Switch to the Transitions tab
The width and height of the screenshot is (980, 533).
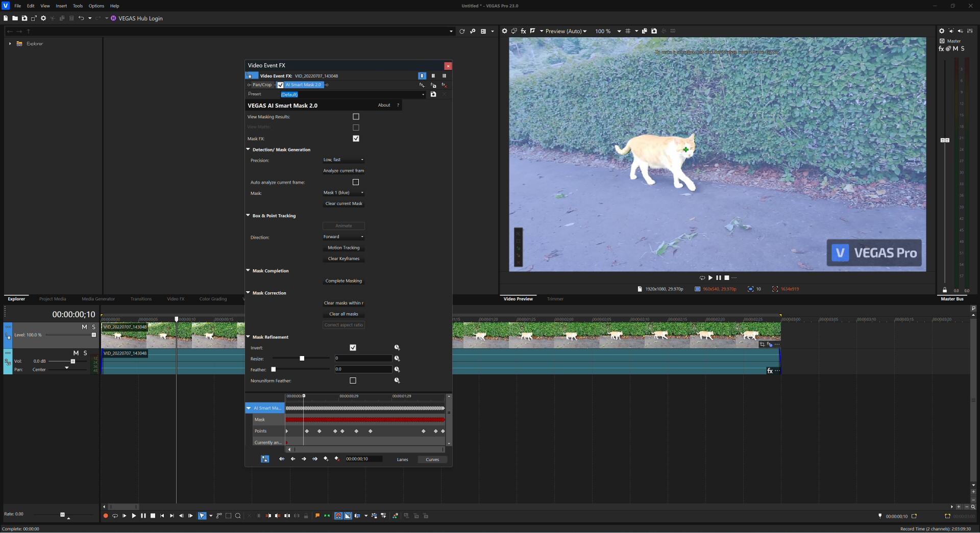click(x=141, y=299)
